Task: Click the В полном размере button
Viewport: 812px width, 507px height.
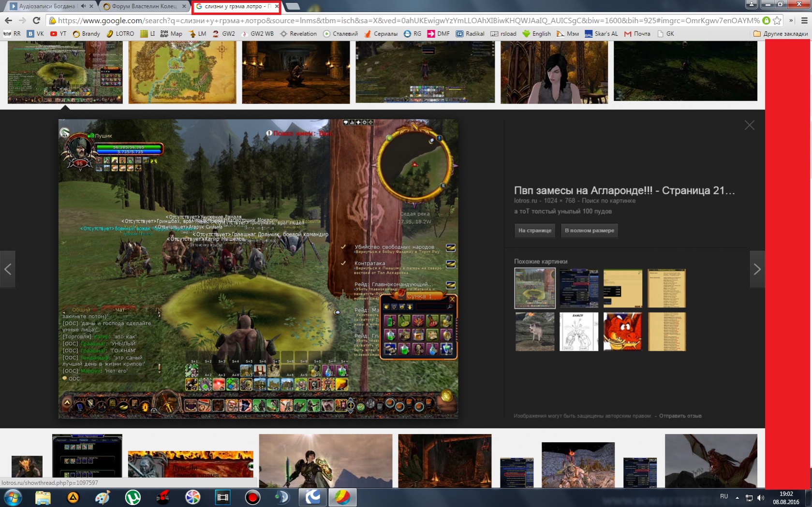Action: (x=590, y=231)
